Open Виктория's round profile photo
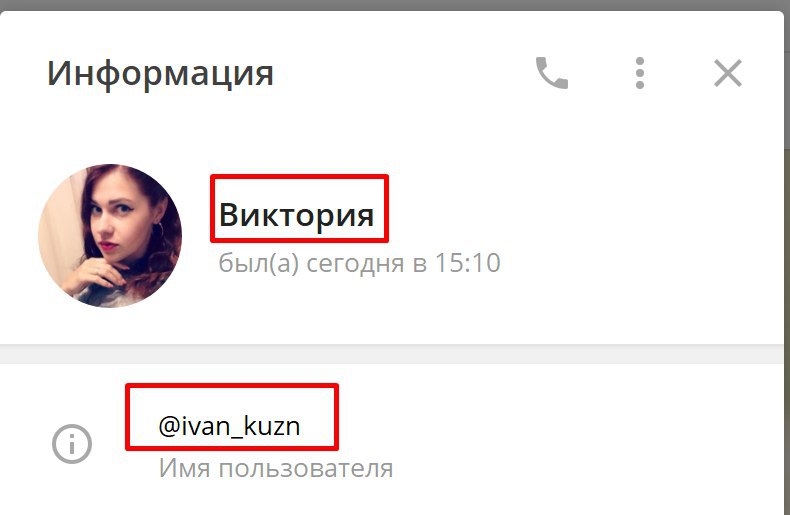Viewport: 790px width, 515px height. coord(110,236)
